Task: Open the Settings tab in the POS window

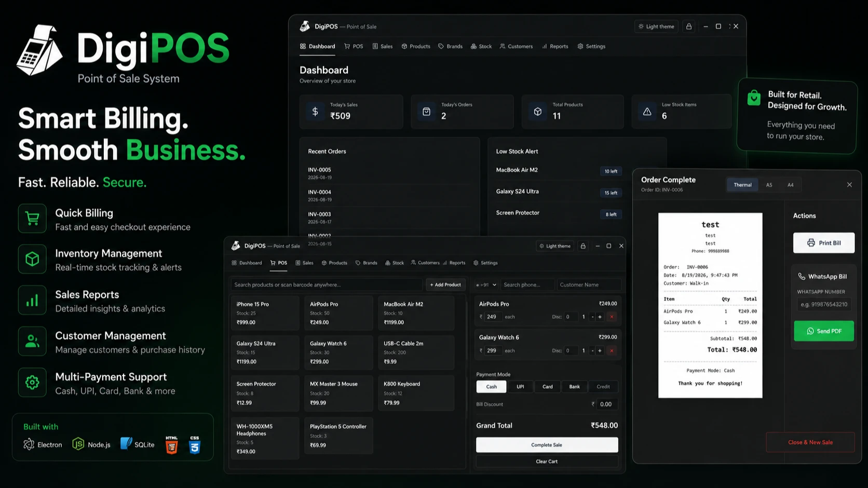Action: tap(485, 263)
